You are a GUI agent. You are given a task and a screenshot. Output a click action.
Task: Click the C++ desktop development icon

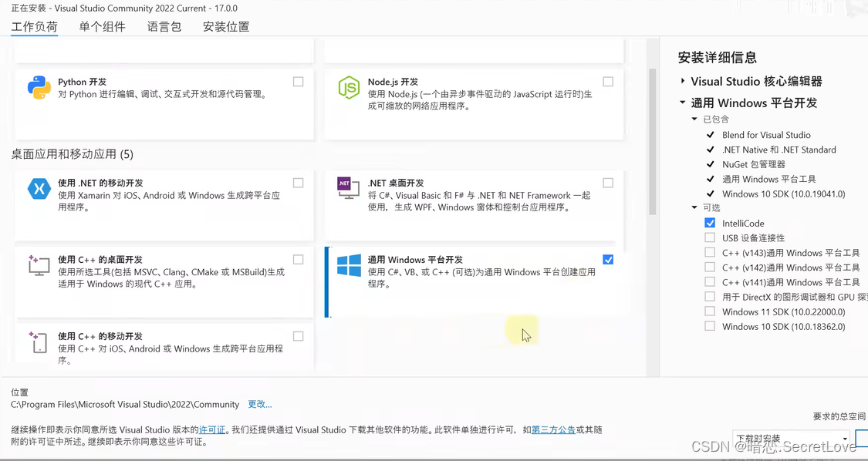point(39,265)
